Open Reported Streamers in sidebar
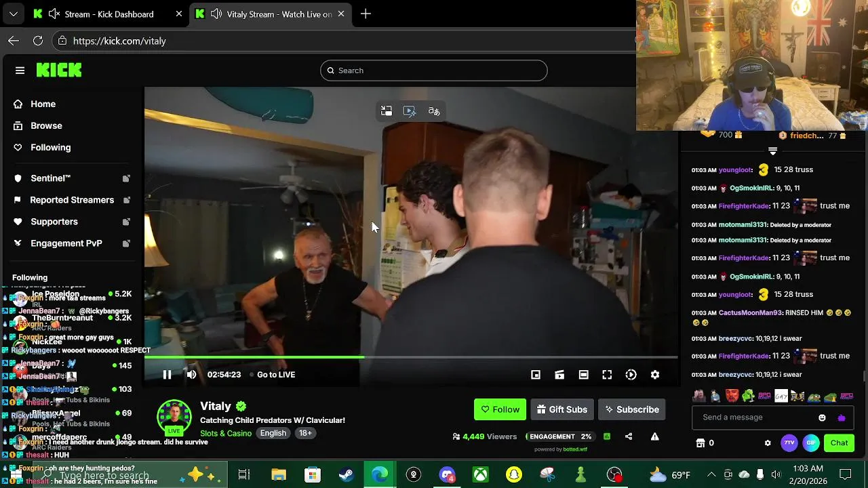The width and height of the screenshot is (868, 488). 72,200
